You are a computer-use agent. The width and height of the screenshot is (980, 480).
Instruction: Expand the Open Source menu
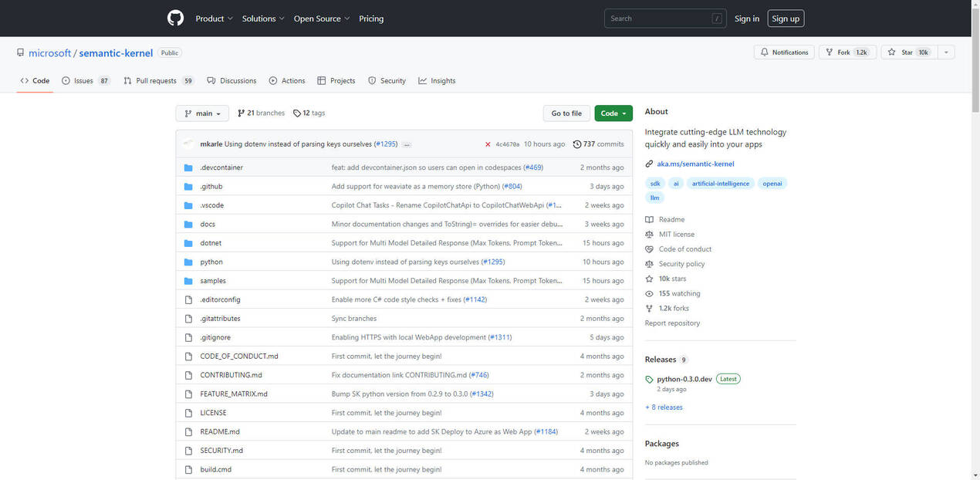click(x=322, y=19)
